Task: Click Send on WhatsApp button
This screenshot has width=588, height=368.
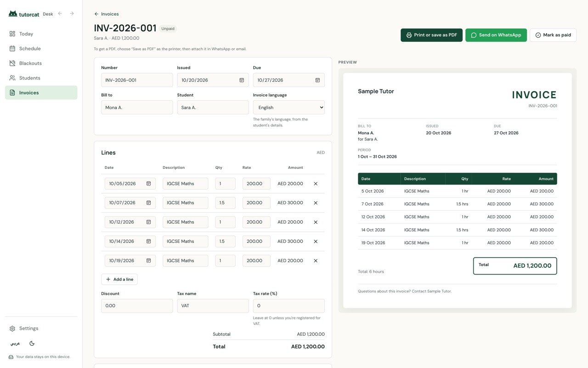Action: click(496, 35)
